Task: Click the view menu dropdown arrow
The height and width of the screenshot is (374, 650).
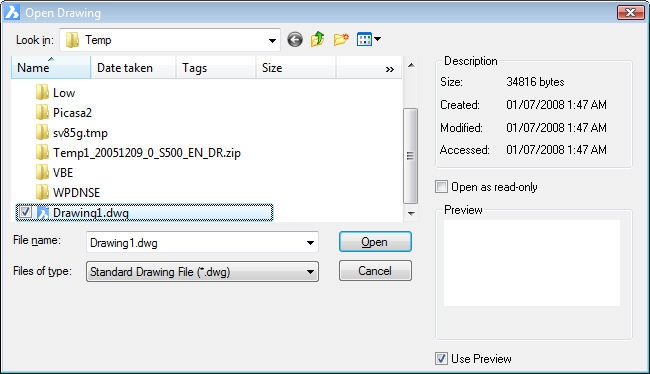Action: coord(377,39)
